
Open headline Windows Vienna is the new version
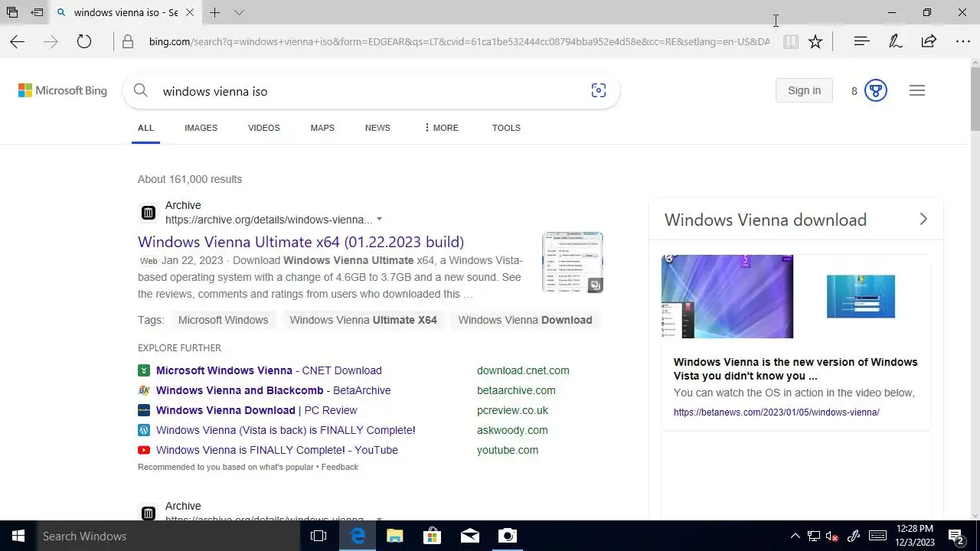(x=795, y=369)
